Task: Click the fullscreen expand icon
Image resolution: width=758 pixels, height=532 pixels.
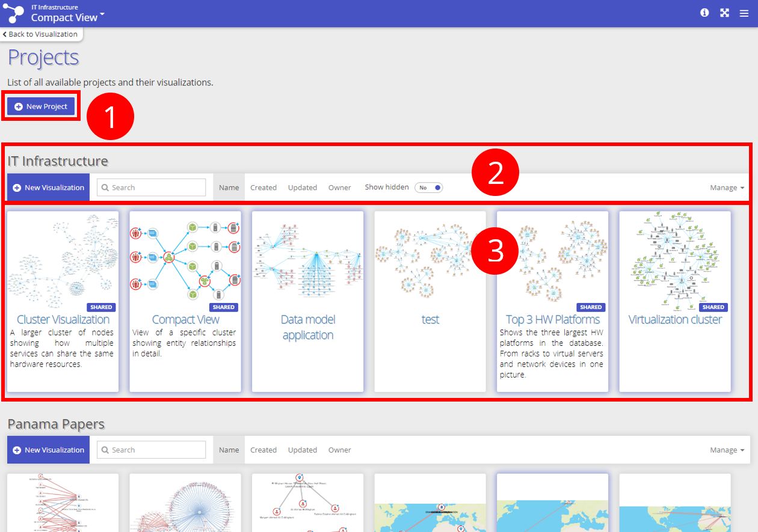Action: [x=724, y=13]
